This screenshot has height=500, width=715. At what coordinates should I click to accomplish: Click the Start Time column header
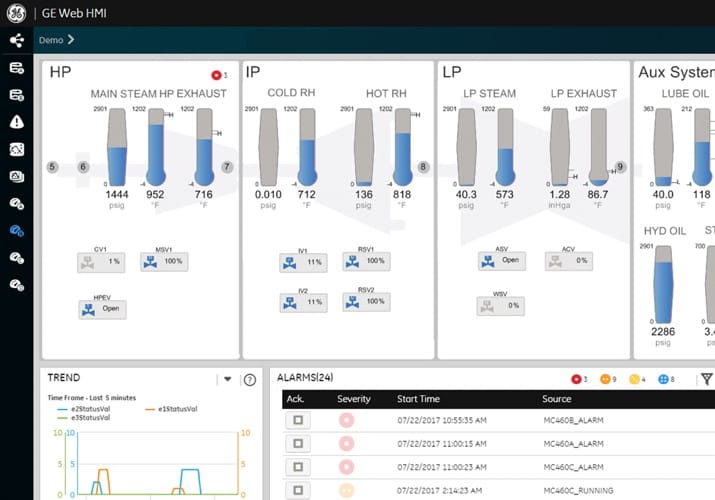coord(418,399)
